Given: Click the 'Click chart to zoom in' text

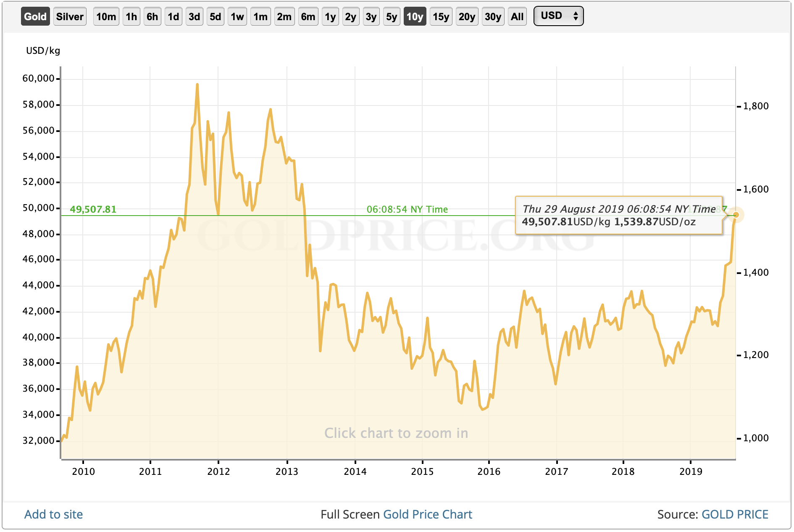Looking at the screenshot, I should tap(396, 433).
